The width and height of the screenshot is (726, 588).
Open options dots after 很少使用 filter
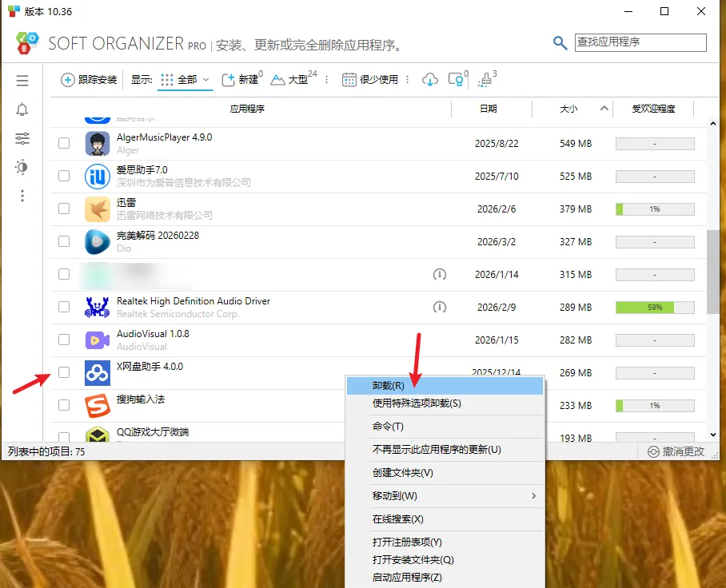coord(408,80)
